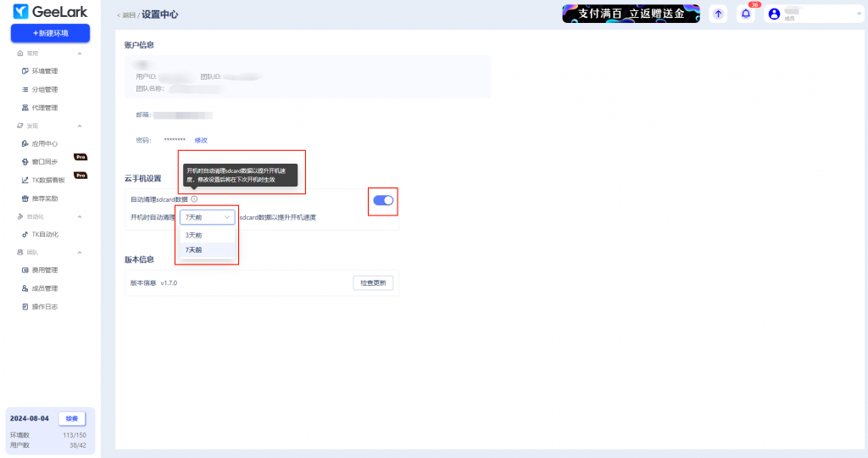The height and width of the screenshot is (458, 868).
Task: Click the notification bell icon
Action: coord(746,14)
